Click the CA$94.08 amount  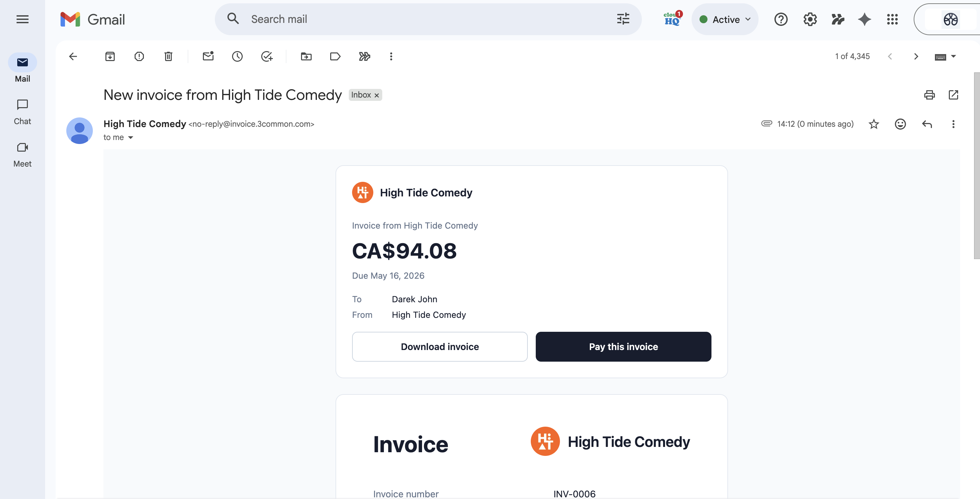pyautogui.click(x=404, y=251)
